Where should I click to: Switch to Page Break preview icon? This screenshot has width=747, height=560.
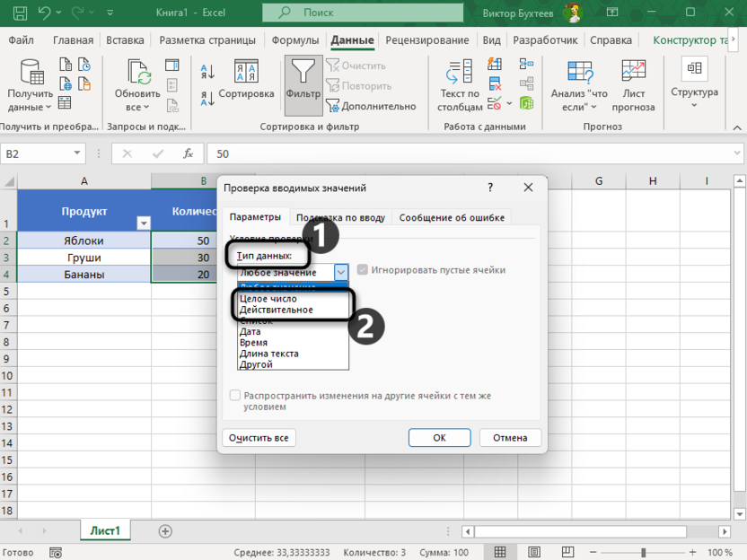[567, 553]
